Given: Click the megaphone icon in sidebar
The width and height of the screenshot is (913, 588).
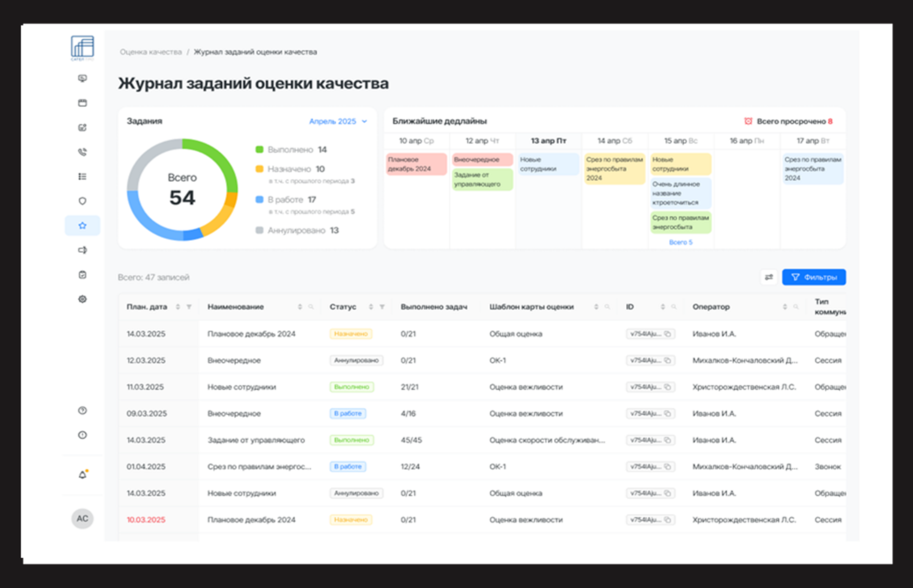Looking at the screenshot, I should click(x=83, y=250).
